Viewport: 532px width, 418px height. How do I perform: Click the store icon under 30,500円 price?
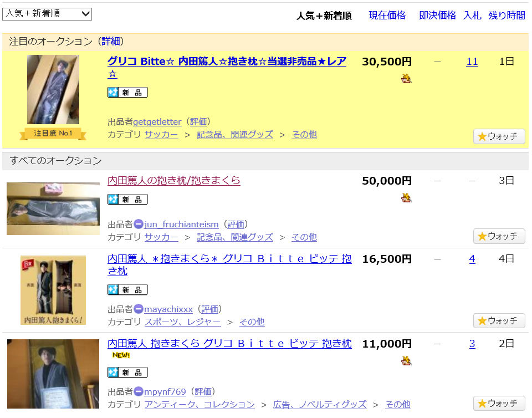406,78
